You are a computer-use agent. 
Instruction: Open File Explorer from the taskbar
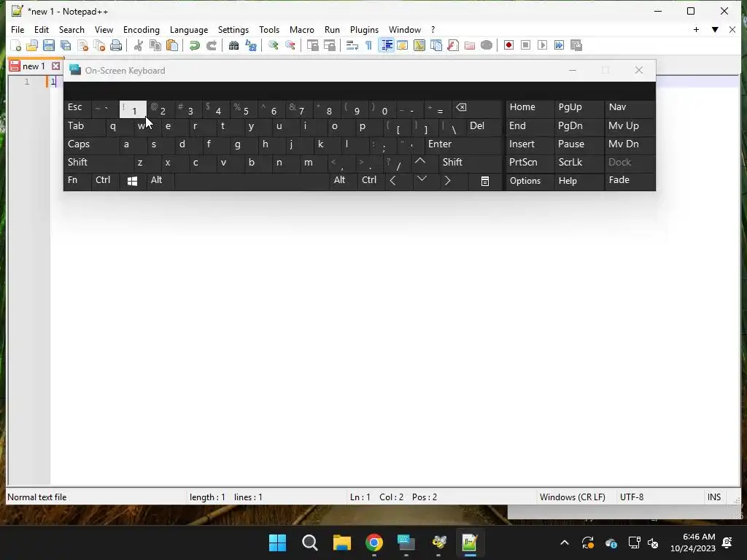[341, 542]
